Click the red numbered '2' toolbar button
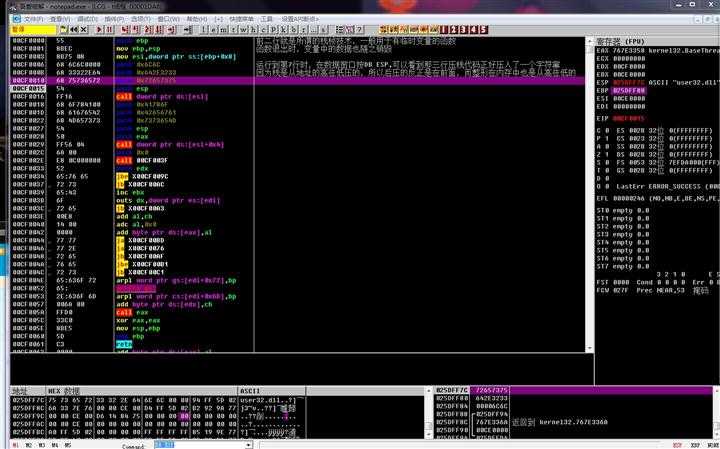720x449 pixels. (454, 29)
